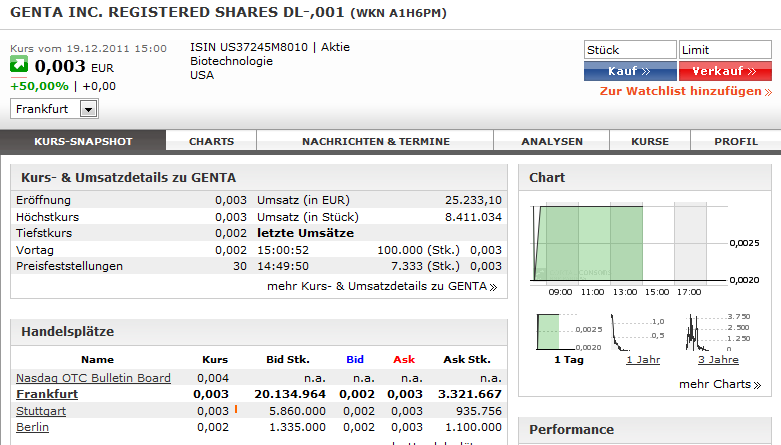Click the Stück quantity input field
The image size is (781, 445).
630,50
